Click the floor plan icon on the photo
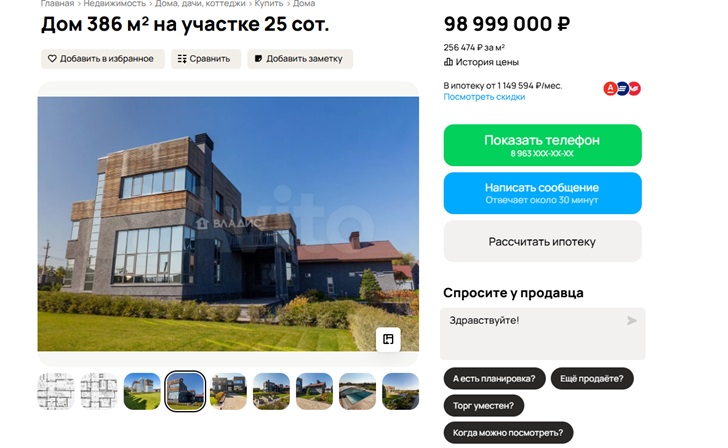 [x=388, y=339]
